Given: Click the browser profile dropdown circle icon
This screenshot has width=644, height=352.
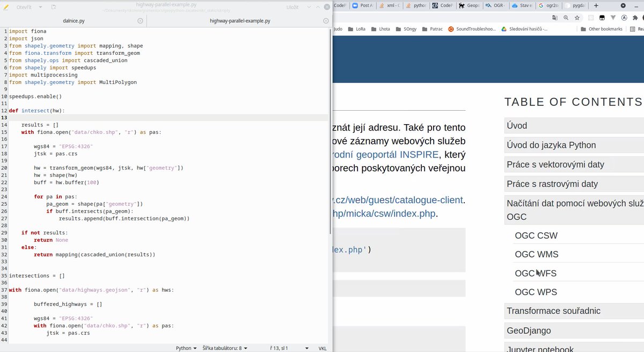Looking at the screenshot, I should pyautogui.click(x=623, y=5).
